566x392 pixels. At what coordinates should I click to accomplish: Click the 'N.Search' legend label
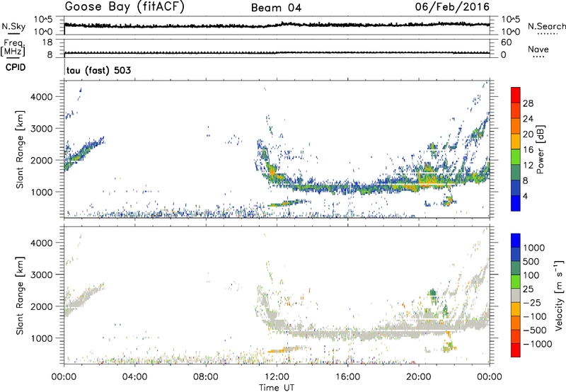(x=546, y=26)
